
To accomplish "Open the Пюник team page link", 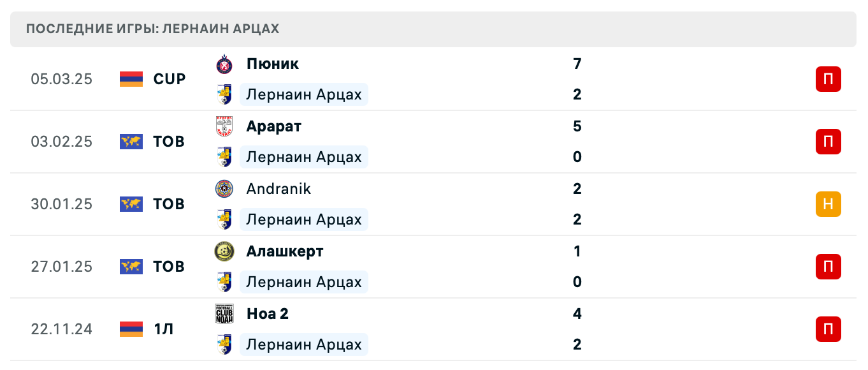I will click(271, 64).
